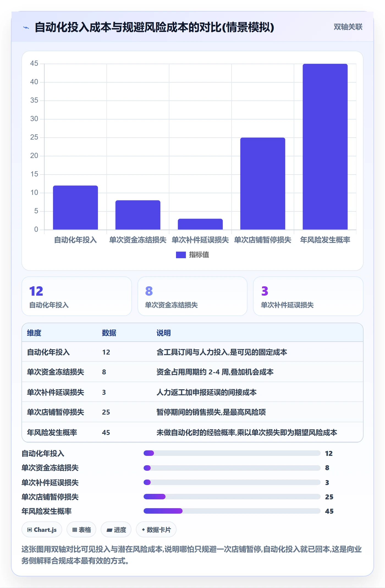This screenshot has width=385, height=588.
Task: Click the 单次补件延误损失 progress bar
Action: (x=232, y=482)
